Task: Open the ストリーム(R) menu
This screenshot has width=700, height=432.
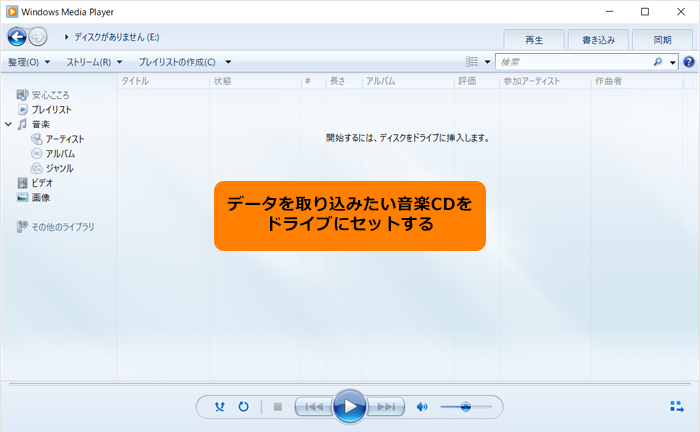Action: (94, 62)
